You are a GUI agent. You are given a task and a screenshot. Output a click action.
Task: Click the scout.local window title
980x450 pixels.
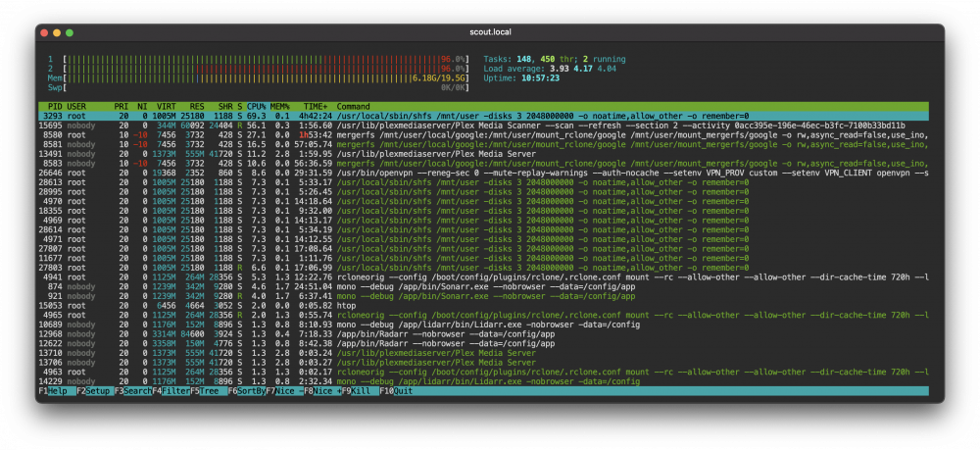coord(490,32)
